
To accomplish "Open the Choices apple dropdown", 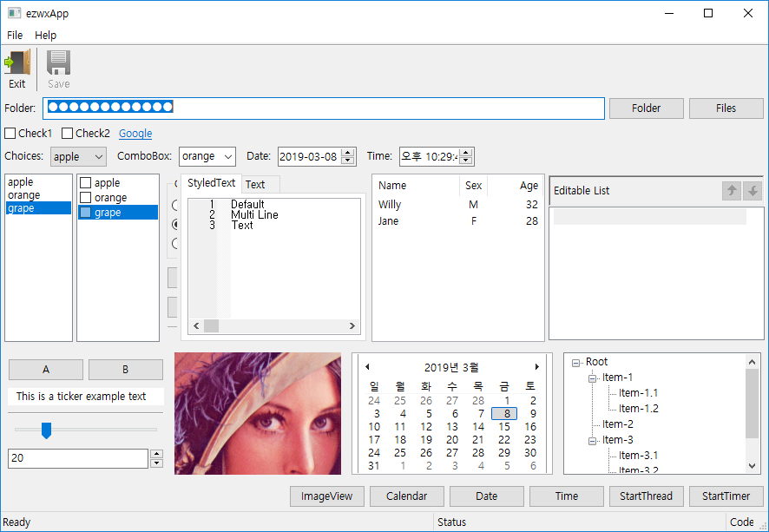I will tap(78, 157).
